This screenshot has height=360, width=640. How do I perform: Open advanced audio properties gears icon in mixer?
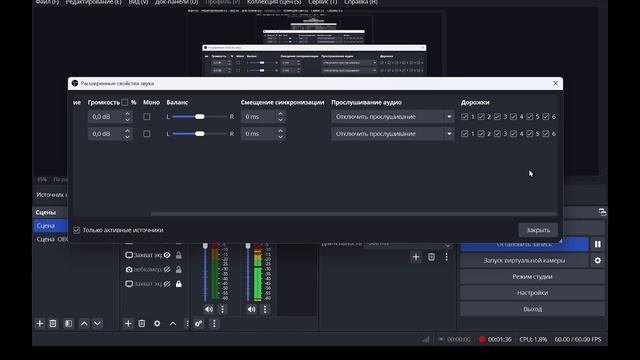point(198,323)
